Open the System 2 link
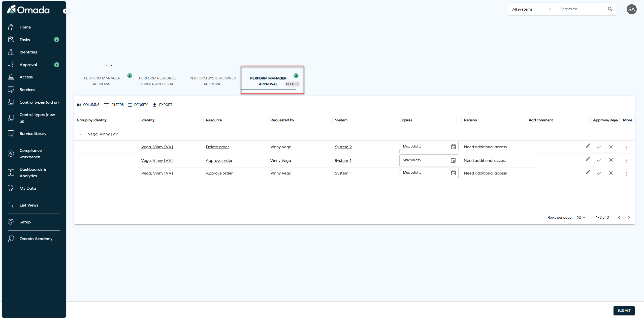 point(343,147)
